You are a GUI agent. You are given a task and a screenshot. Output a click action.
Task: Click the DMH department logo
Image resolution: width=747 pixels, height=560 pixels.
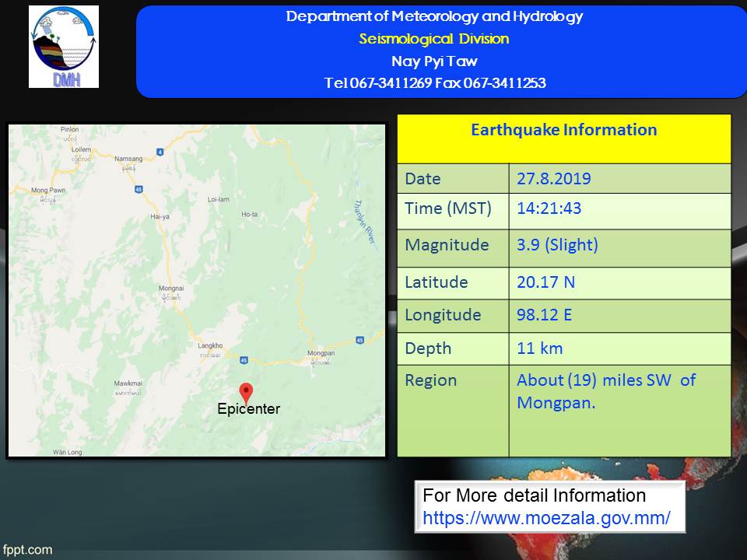[64, 47]
